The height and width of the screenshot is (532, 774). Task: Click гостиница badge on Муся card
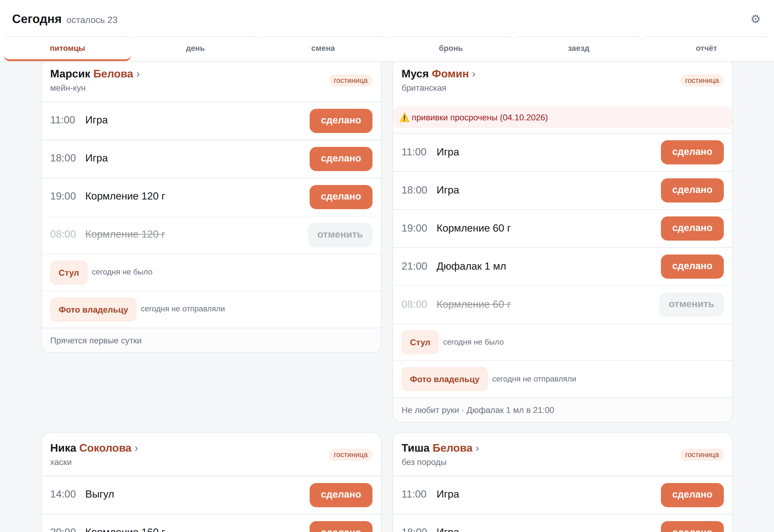point(702,80)
